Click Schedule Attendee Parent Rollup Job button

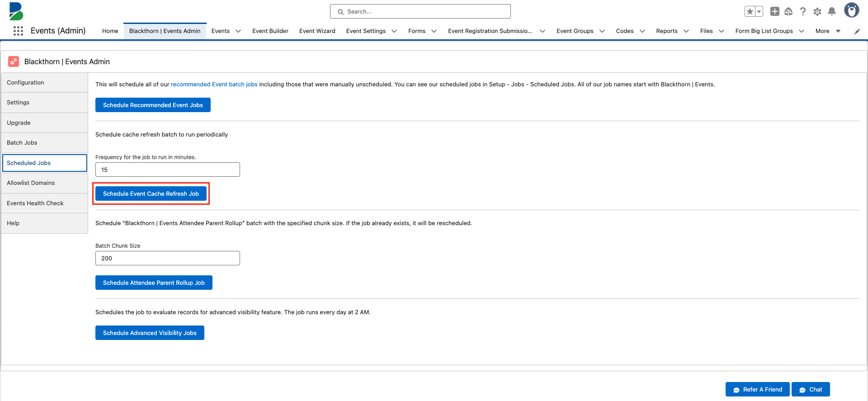coord(154,283)
